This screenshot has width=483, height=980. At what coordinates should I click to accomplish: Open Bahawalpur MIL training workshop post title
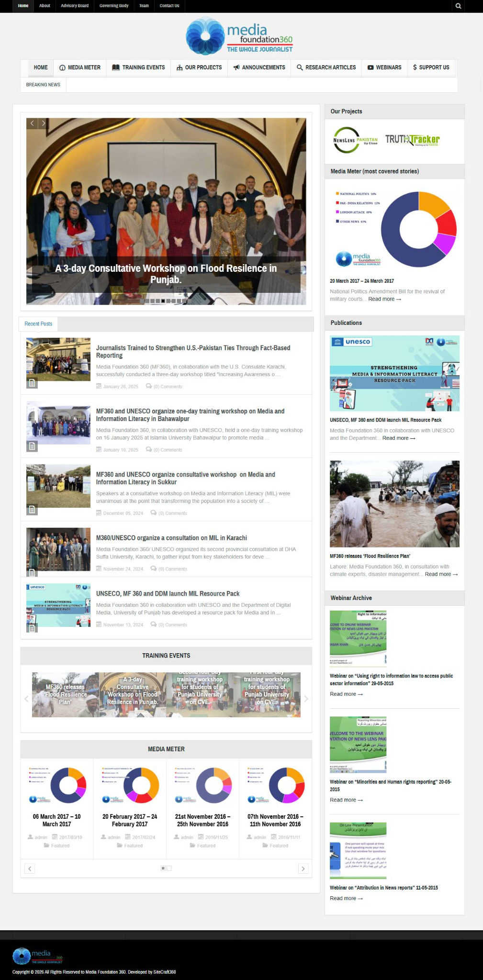190,415
